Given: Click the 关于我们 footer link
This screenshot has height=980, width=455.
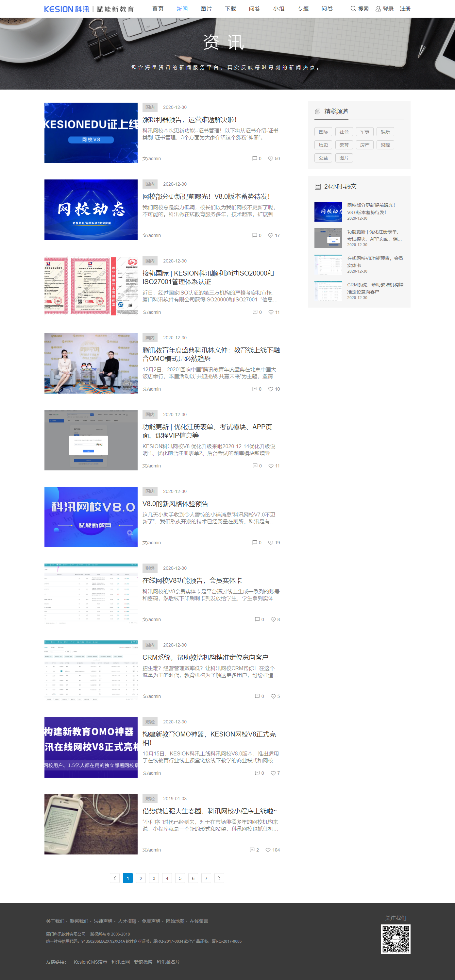Looking at the screenshot, I should click(x=55, y=921).
